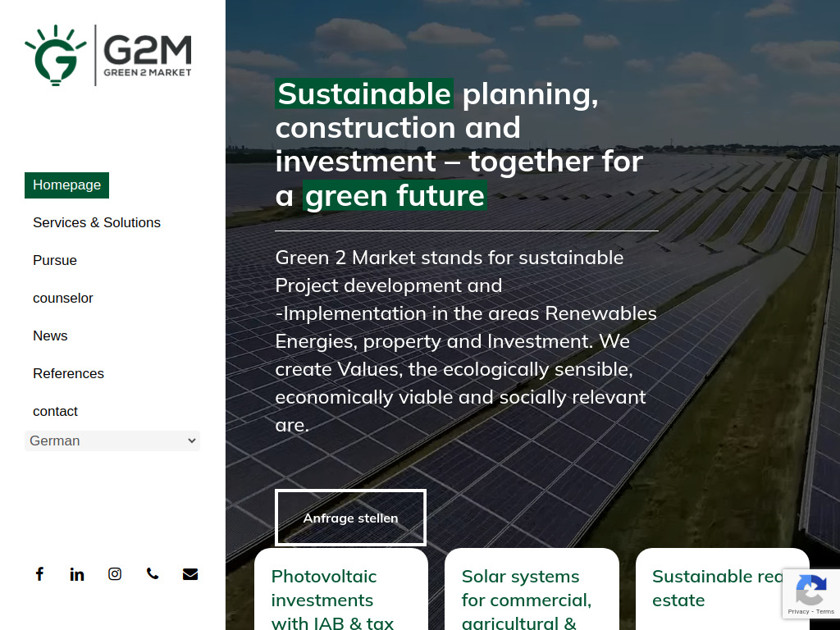Open the LinkedIn profile icon

[x=77, y=573]
